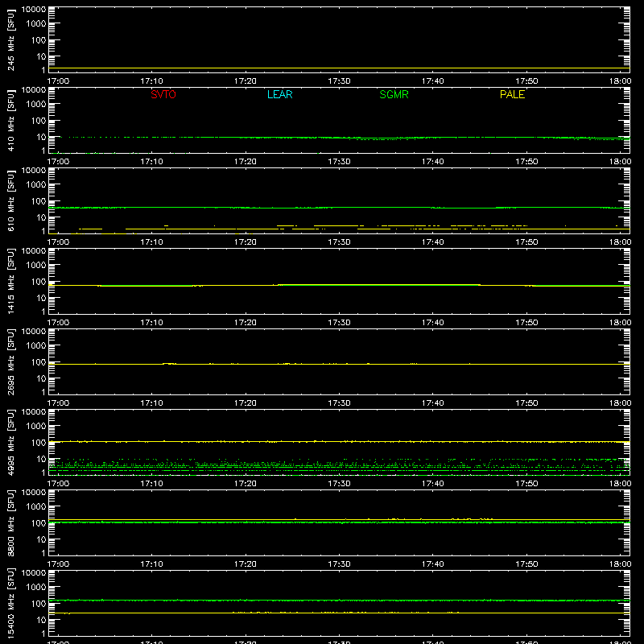Image resolution: width=644 pixels, height=644 pixels.
Task: Click 18:00 under the 8800 MHz panel
Action: click(x=620, y=564)
